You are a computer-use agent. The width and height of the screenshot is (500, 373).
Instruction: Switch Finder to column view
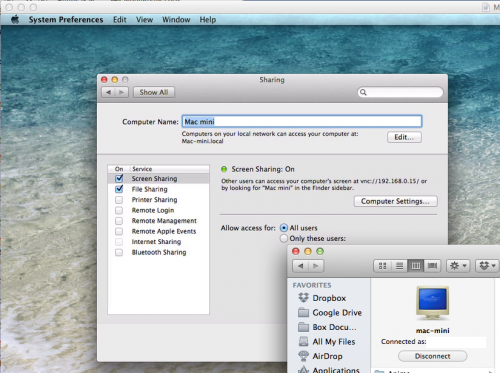point(416,266)
